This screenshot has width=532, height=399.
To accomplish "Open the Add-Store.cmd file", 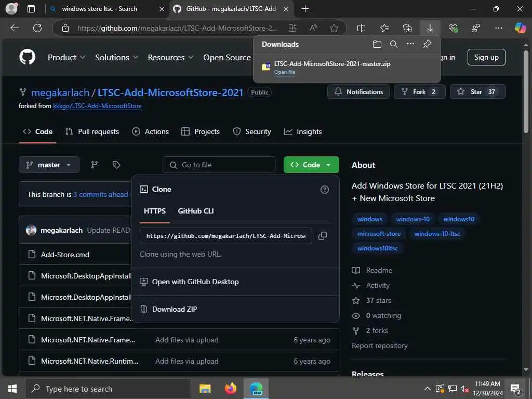I will tap(65, 255).
